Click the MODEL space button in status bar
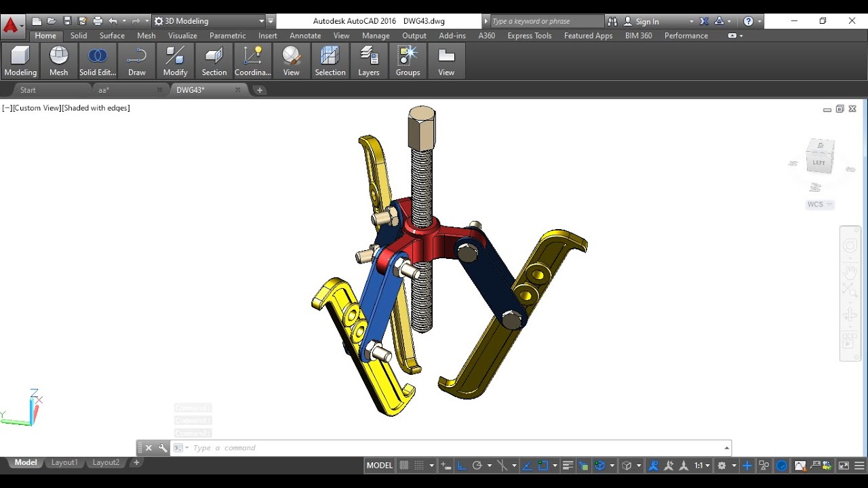This screenshot has height=488, width=868. [380, 466]
